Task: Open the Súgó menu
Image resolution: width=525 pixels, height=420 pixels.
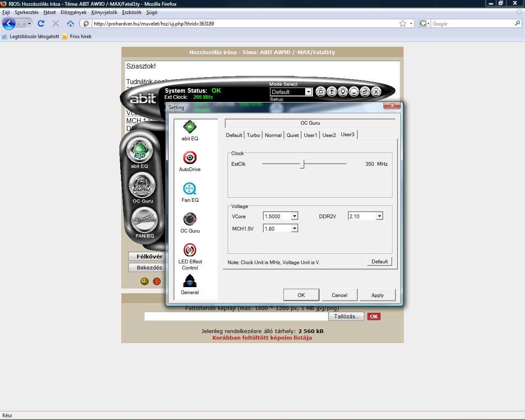Action: click(x=152, y=12)
